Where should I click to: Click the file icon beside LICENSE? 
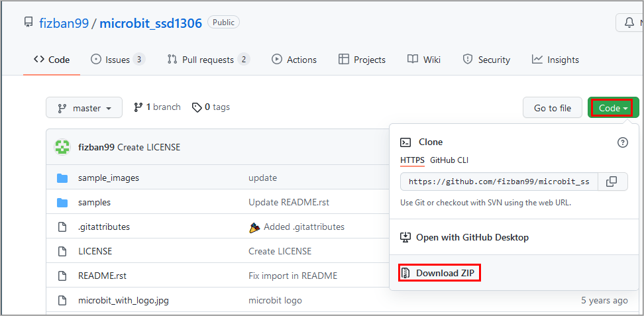point(62,251)
